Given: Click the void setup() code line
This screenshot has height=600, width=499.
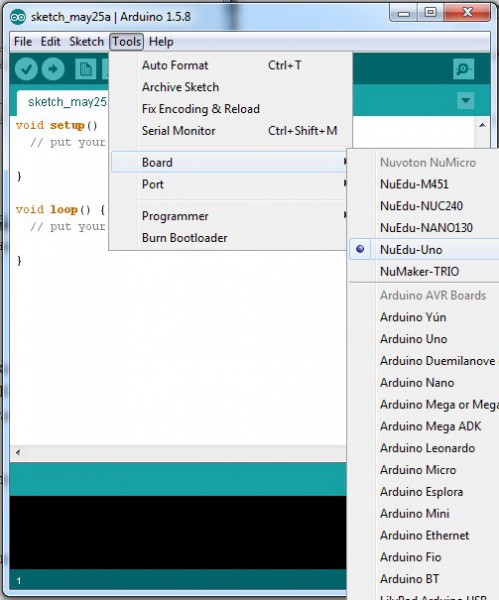Looking at the screenshot, I should click(x=57, y=125).
